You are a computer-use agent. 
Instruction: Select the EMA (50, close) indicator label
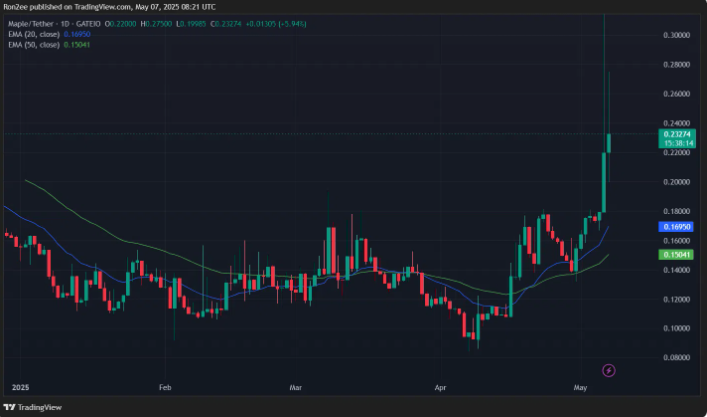pos(34,45)
